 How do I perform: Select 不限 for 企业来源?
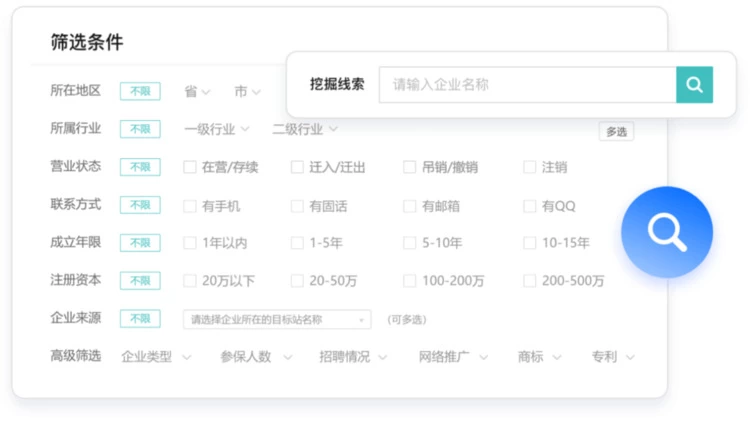[140, 319]
